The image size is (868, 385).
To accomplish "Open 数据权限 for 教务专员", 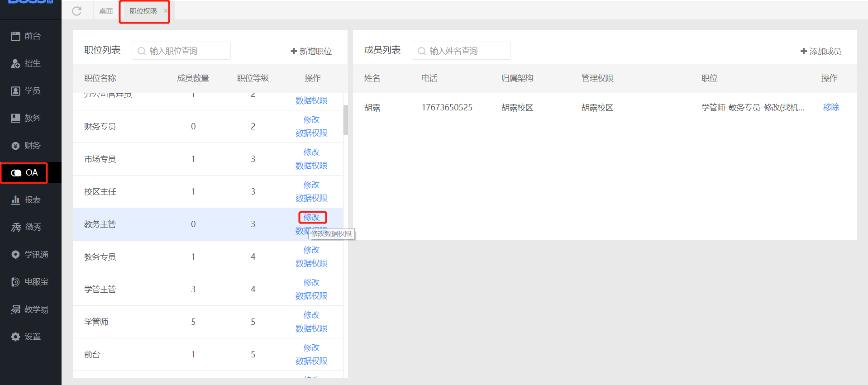I will (x=311, y=263).
